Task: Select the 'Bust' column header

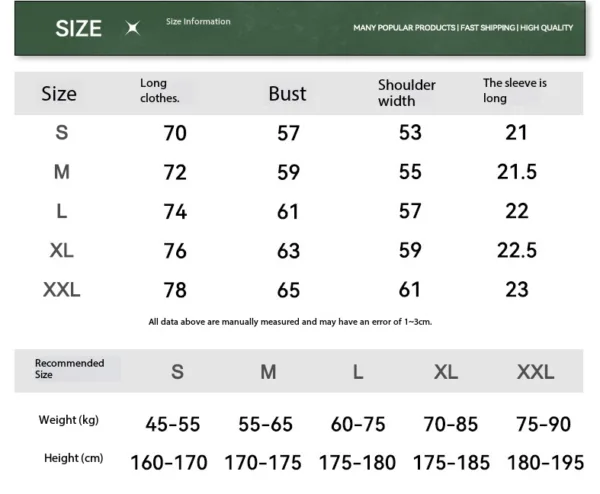Action: tap(287, 94)
